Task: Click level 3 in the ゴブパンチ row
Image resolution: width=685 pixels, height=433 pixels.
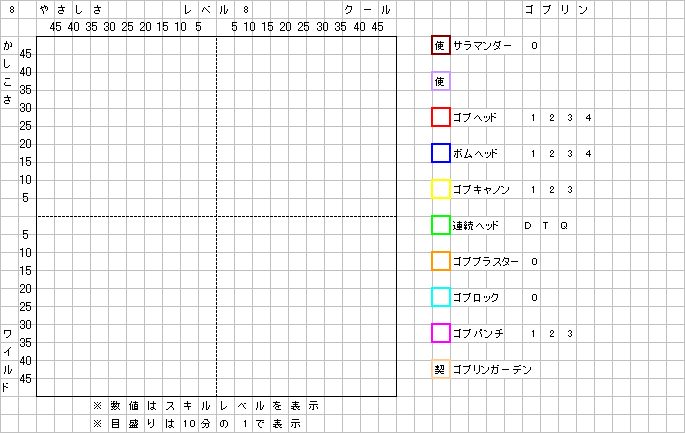Action: click(x=570, y=333)
